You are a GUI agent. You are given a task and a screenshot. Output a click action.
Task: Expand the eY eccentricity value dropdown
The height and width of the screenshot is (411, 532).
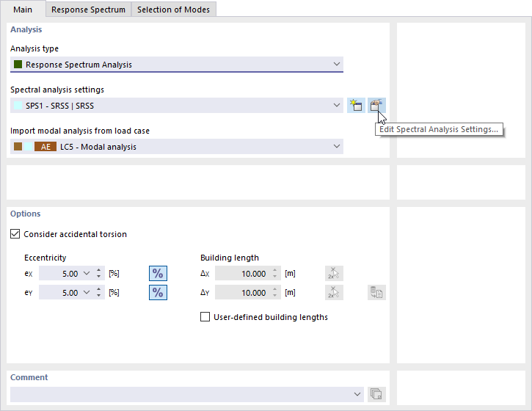coord(87,293)
